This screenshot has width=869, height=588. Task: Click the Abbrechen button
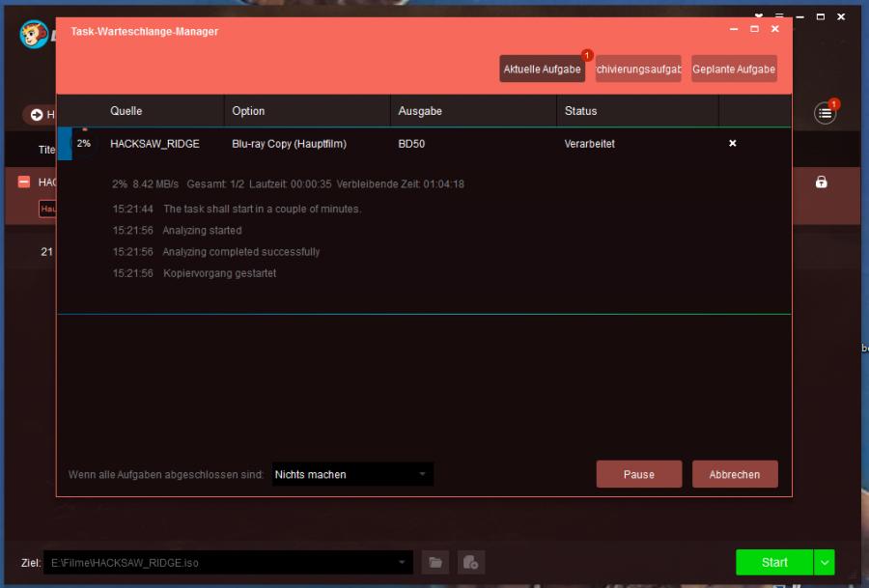click(x=735, y=474)
